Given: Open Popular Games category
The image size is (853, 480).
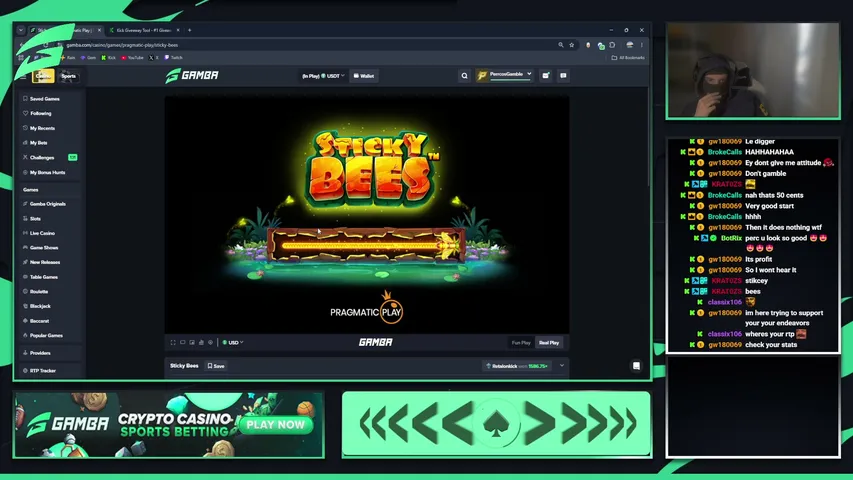Looking at the screenshot, I should point(49,336).
